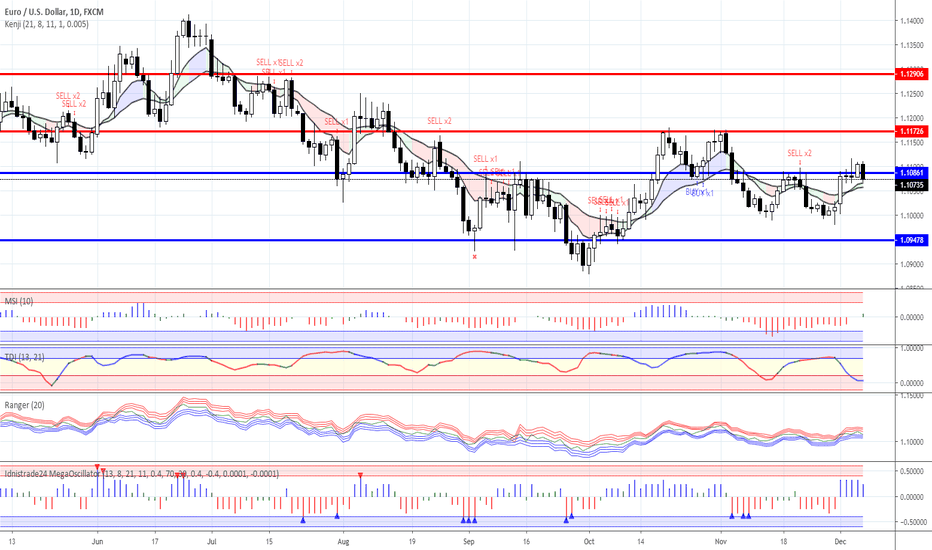Click the Oct label on the date axis

point(588,539)
